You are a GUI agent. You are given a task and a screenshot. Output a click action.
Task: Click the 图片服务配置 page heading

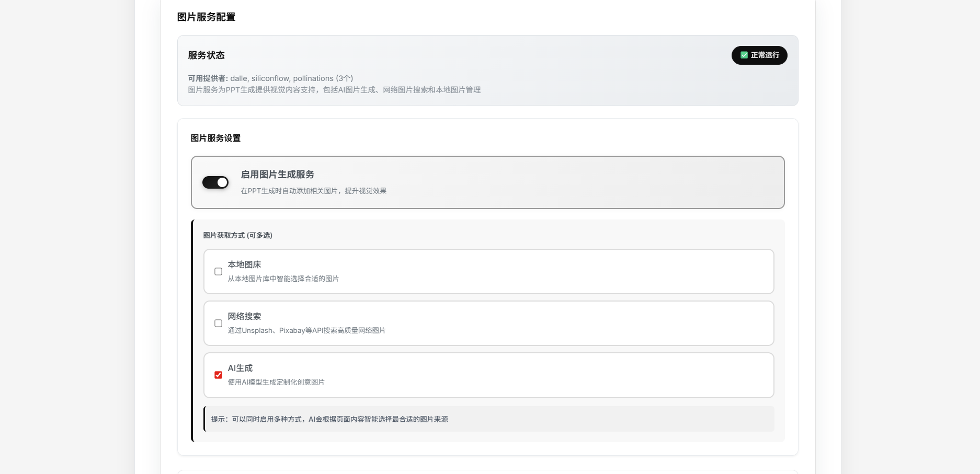206,17
